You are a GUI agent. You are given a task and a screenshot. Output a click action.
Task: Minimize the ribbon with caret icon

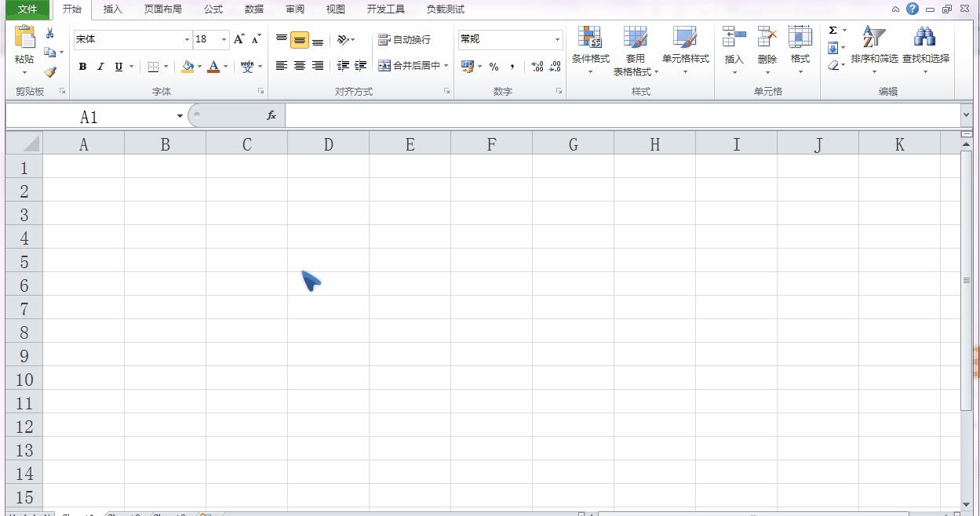coord(896,9)
